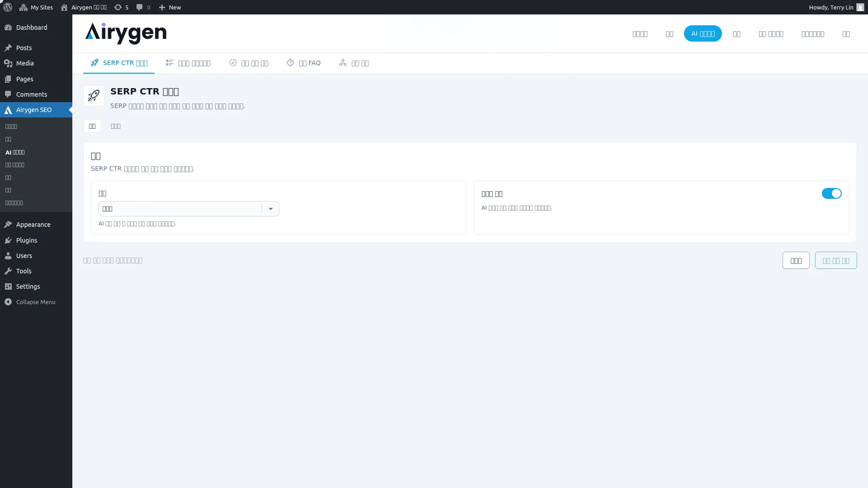Click inside the select combo box field
The width and height of the screenshot is (868, 488).
189,209
